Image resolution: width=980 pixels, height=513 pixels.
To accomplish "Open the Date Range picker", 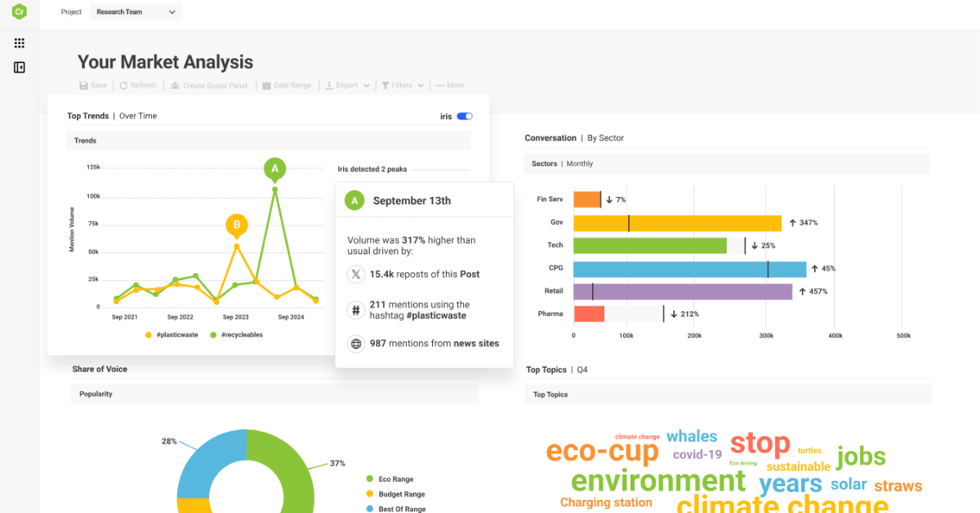I will (287, 85).
